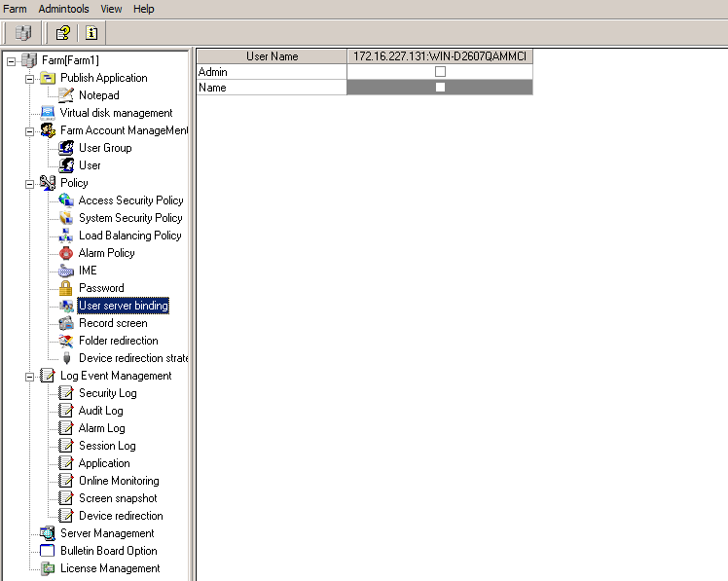Click the Alarm Policy icon

tap(66, 253)
